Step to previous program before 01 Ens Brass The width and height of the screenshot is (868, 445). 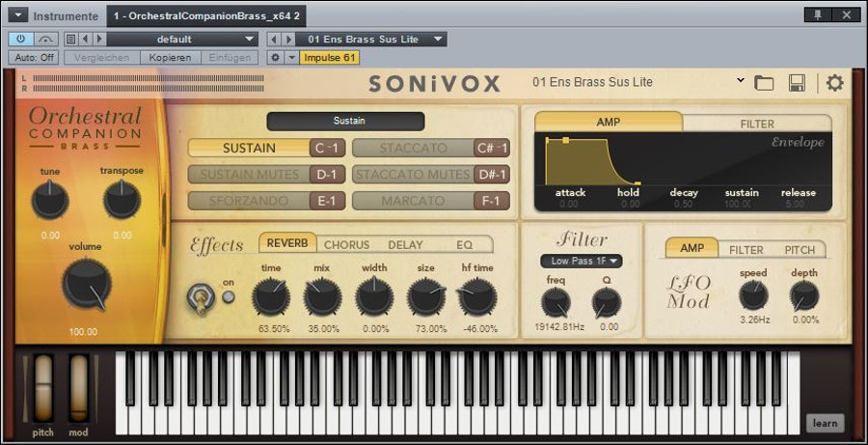(x=274, y=40)
